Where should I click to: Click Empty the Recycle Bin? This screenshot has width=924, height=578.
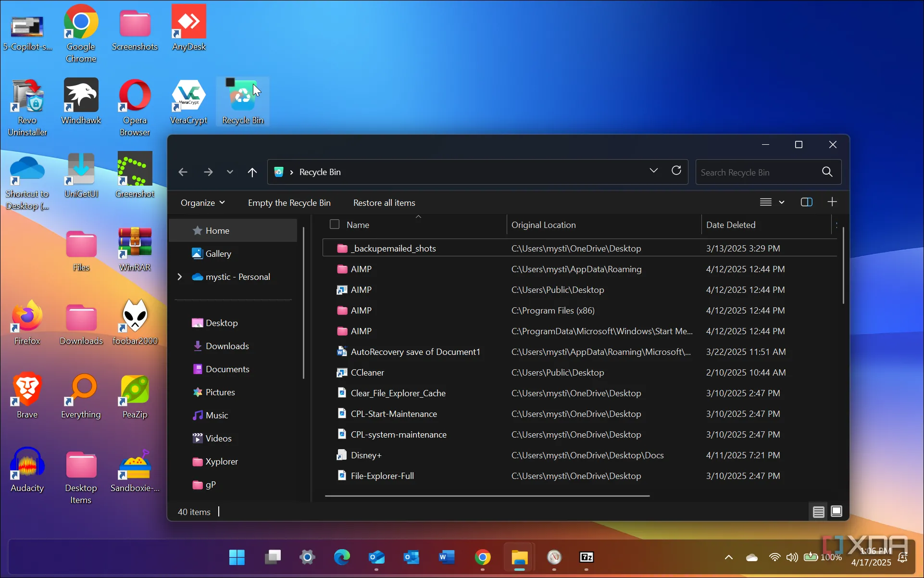[x=289, y=202]
